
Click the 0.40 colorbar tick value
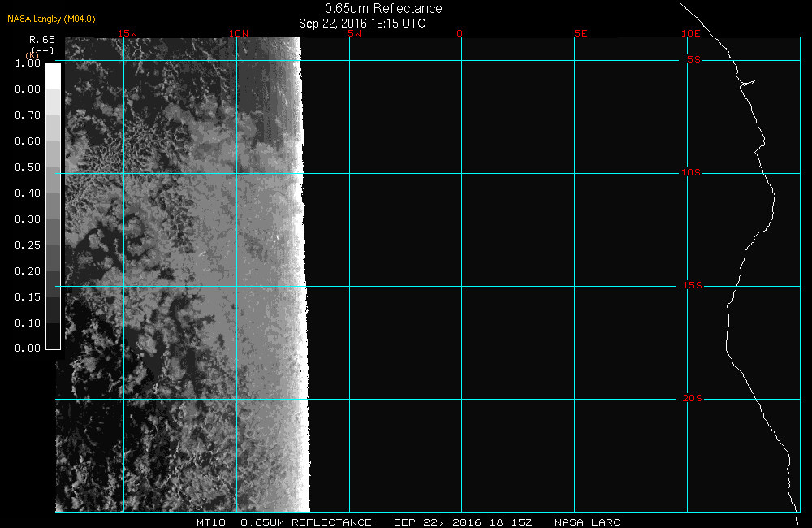(x=28, y=193)
